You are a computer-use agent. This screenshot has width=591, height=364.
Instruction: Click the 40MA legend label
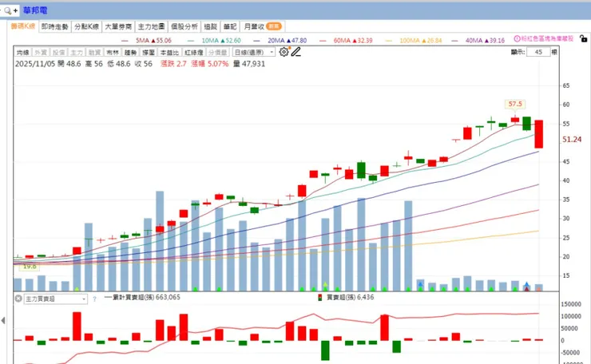485,41
